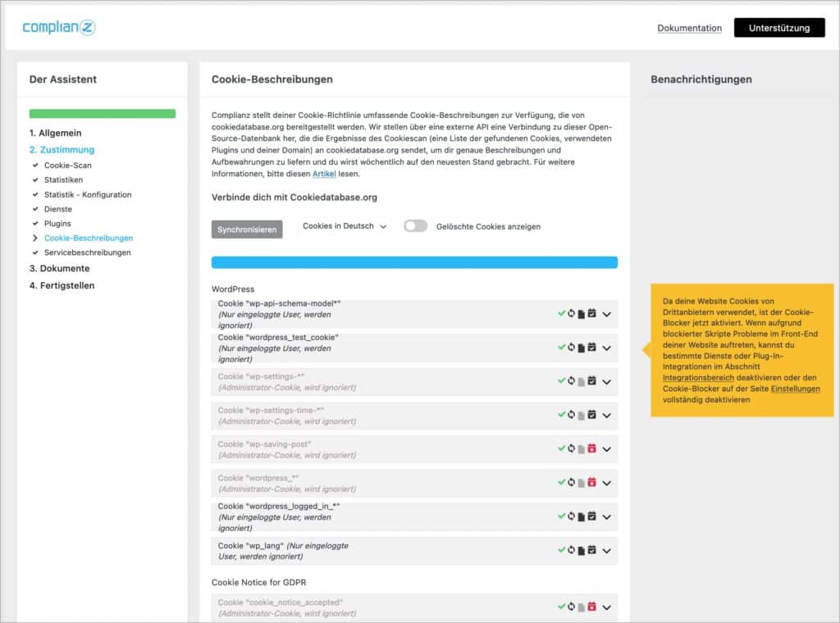Click the document icon in wp-api-schema-model row
Image resolution: width=840 pixels, height=623 pixels.
582,314
